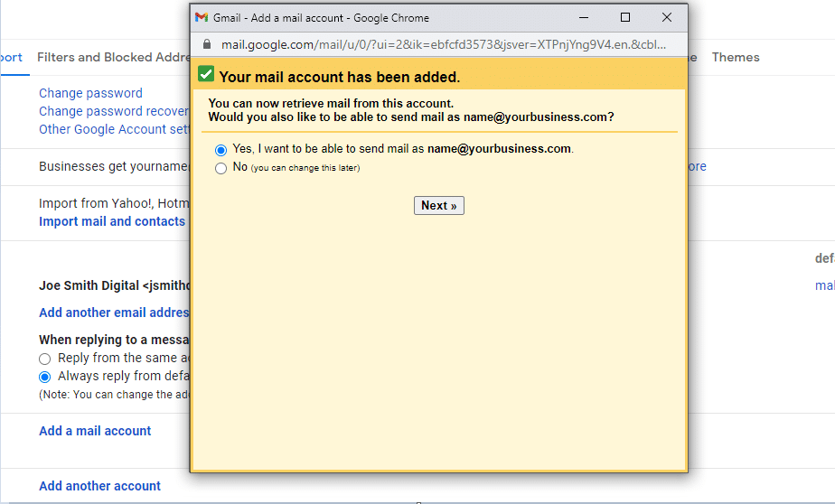Close the Add a mail account popup
Image resolution: width=835 pixels, height=504 pixels.
[x=667, y=17]
